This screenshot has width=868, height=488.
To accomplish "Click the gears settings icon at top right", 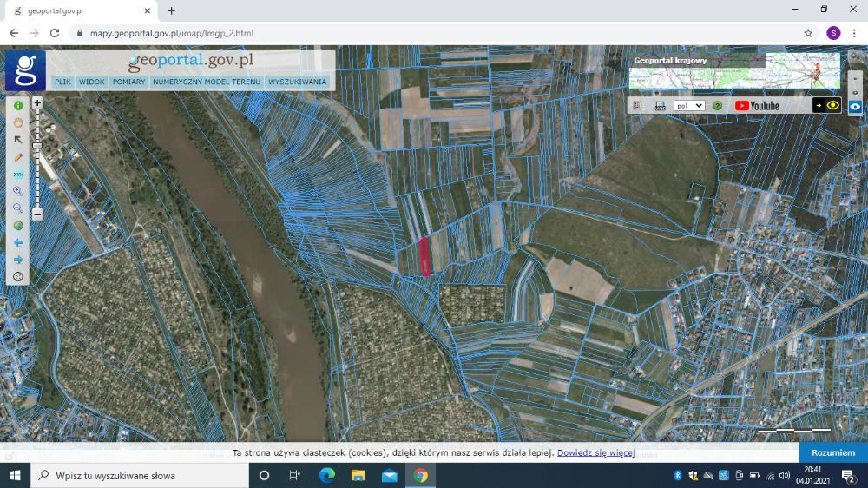I will point(855,56).
